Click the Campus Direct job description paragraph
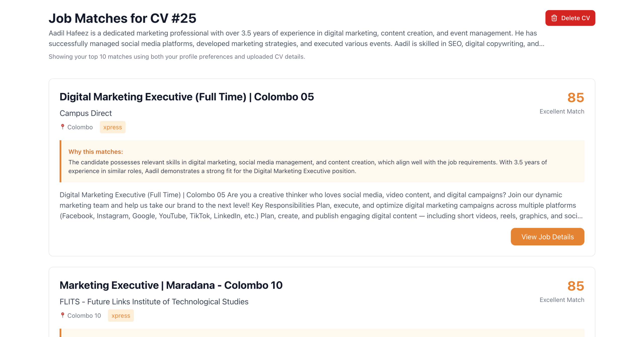 pyautogui.click(x=321, y=205)
